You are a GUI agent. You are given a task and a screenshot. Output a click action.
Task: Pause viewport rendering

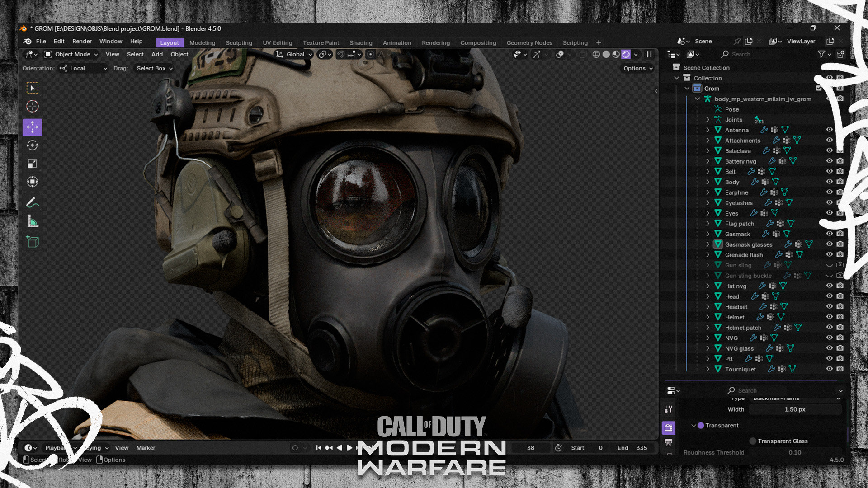point(649,54)
